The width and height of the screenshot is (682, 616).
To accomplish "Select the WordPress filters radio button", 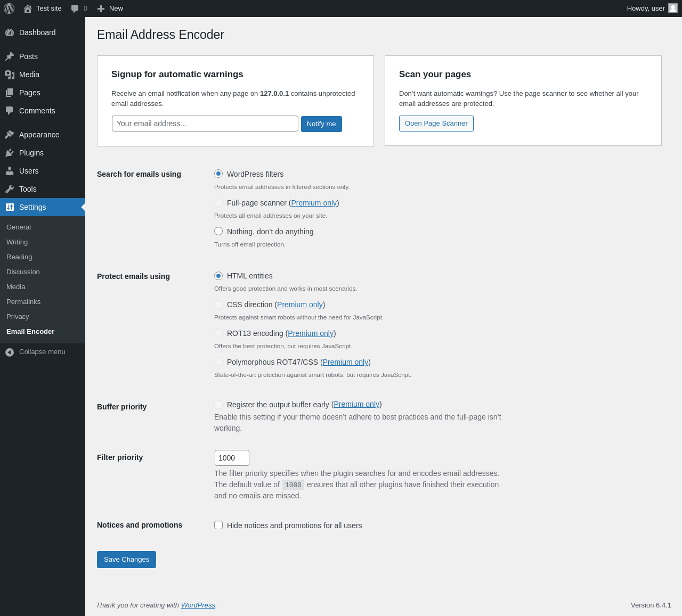I will pyautogui.click(x=218, y=174).
